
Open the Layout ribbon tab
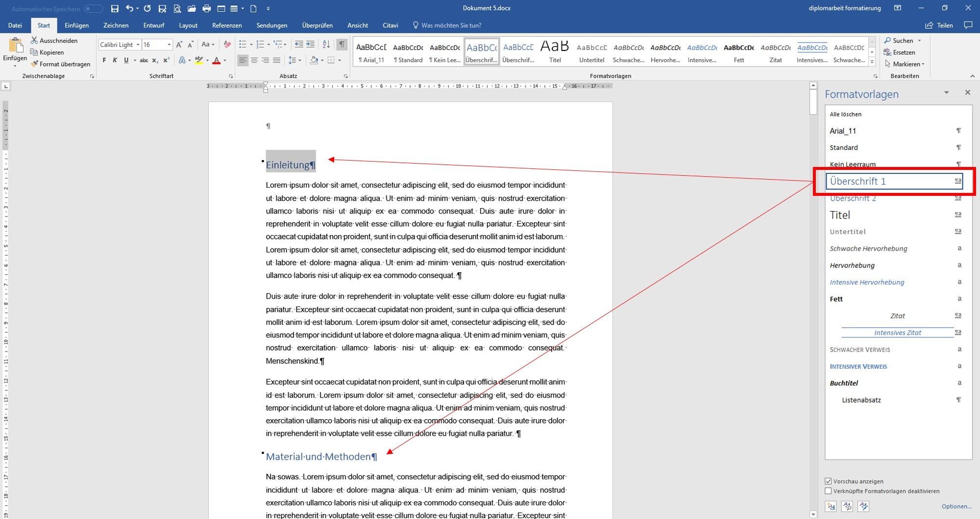188,25
